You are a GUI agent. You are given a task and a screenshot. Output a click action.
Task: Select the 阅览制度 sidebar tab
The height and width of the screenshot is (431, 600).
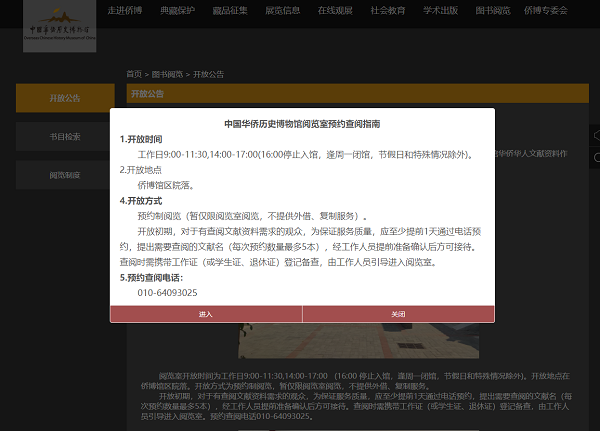[65, 175]
